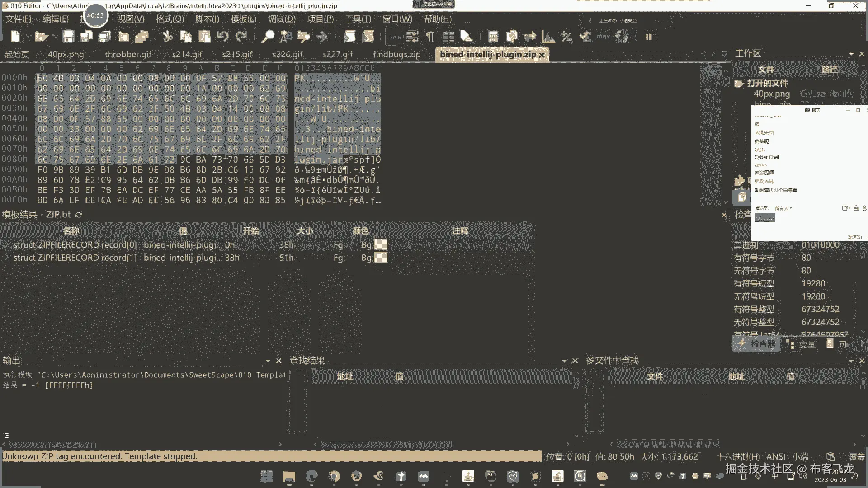This screenshot has height=488, width=868.
Task: Click the 变量 button in inspector panel
Action: click(x=807, y=344)
